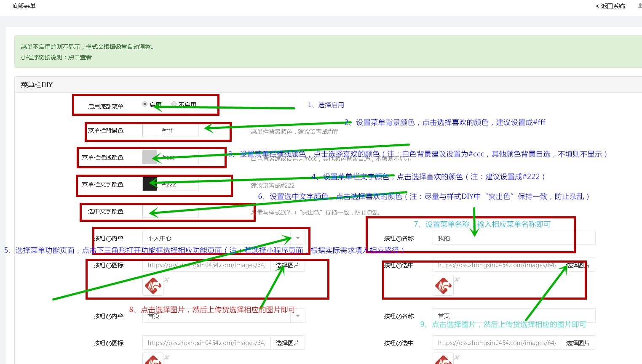Remove the 按钮②图标 image with the x icon
The width and height of the screenshot is (642, 364).
click(167, 357)
